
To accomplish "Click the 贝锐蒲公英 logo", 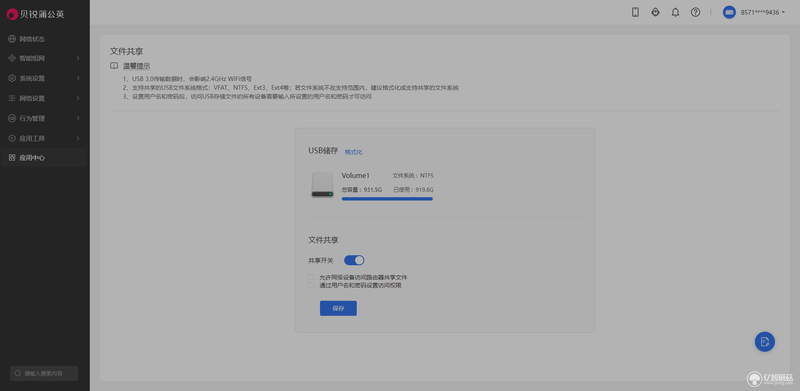I will (36, 14).
